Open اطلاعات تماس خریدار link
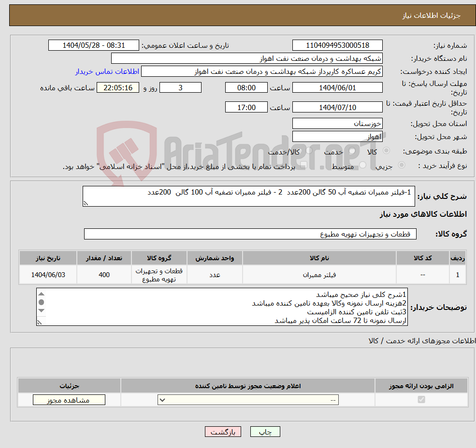 click(107, 71)
